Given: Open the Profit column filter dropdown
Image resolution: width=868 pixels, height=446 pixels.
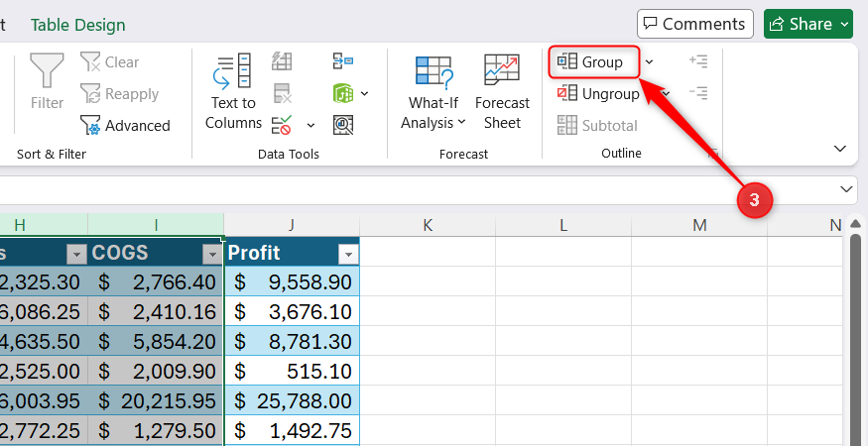Looking at the screenshot, I should click(348, 255).
